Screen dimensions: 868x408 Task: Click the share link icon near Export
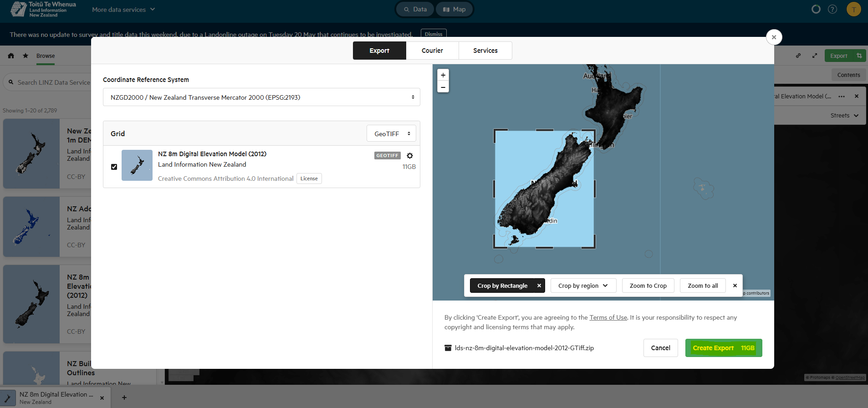pyautogui.click(x=798, y=56)
